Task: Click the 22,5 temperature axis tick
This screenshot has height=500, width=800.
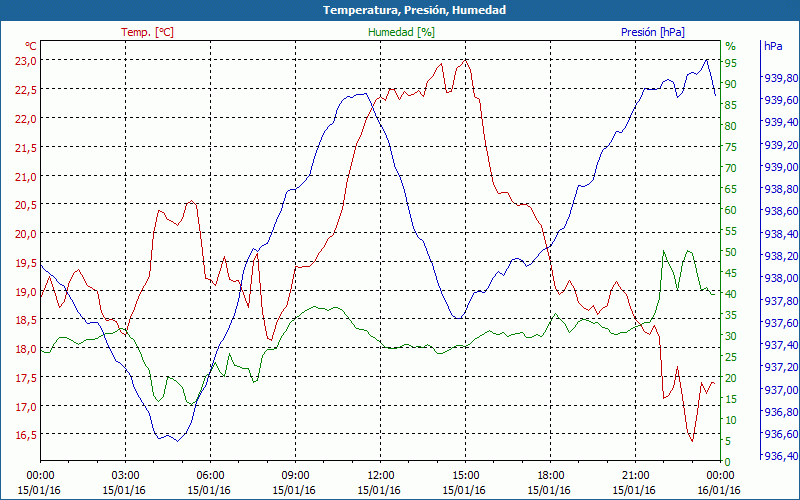Action: point(26,90)
